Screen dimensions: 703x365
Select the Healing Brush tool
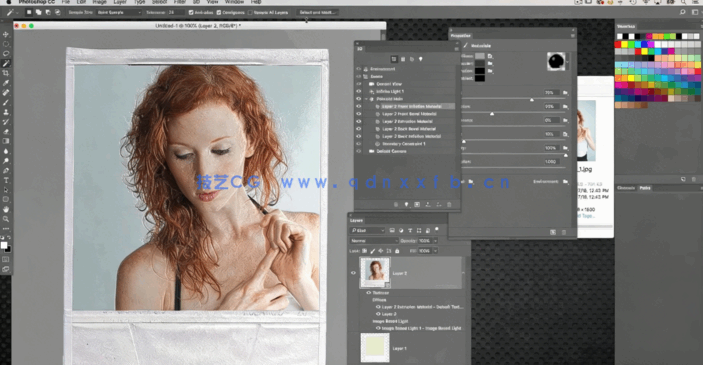point(6,93)
